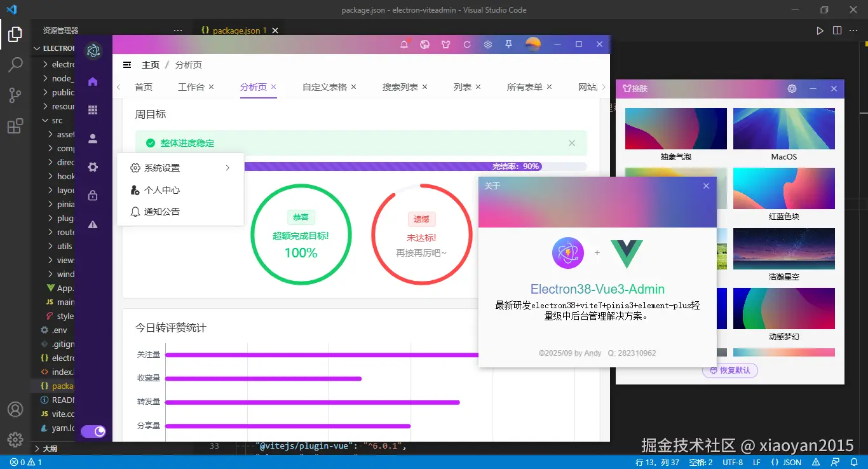
Task: Click the warning triangle icon in sidebar
Action: click(93, 224)
